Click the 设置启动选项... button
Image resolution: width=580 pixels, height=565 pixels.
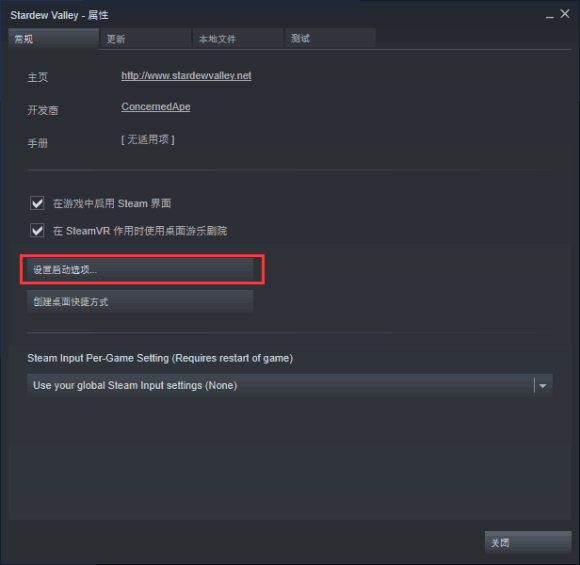(140, 270)
